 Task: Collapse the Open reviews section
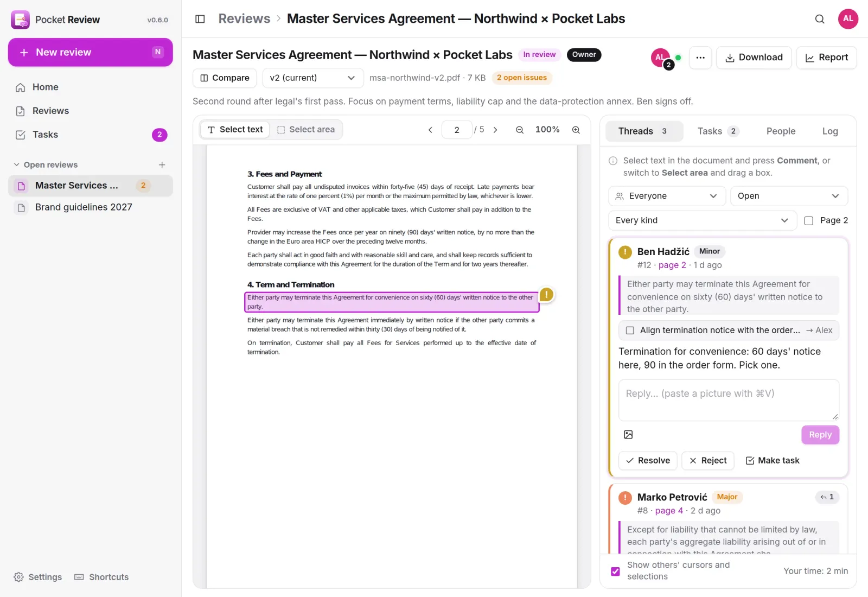[46, 165]
